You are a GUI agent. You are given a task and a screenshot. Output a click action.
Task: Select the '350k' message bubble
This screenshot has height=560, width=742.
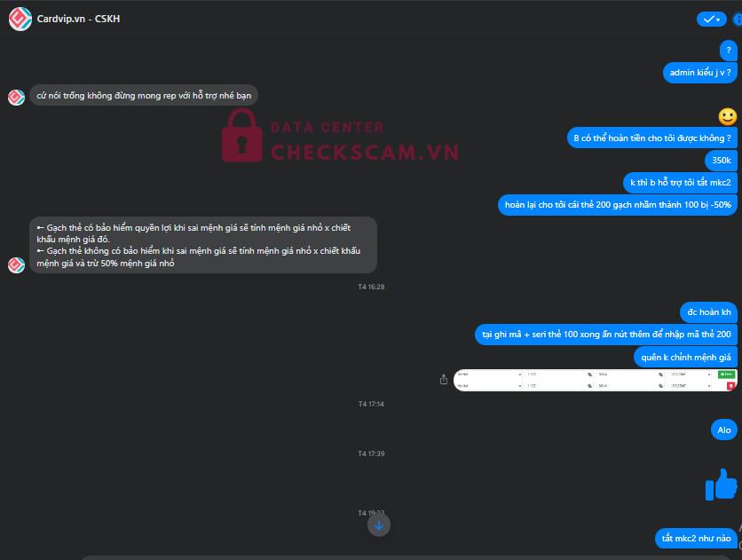pyautogui.click(x=722, y=161)
